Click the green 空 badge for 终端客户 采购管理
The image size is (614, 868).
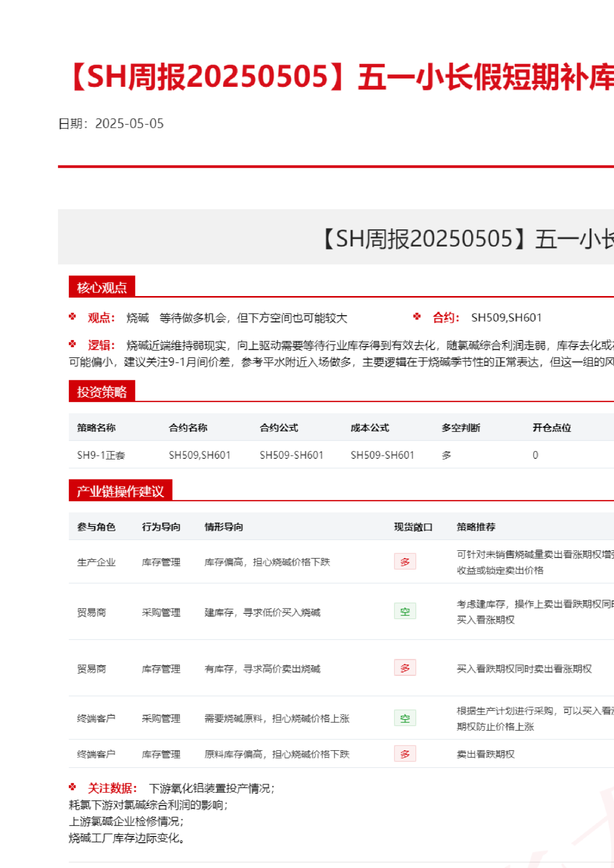coord(405,718)
